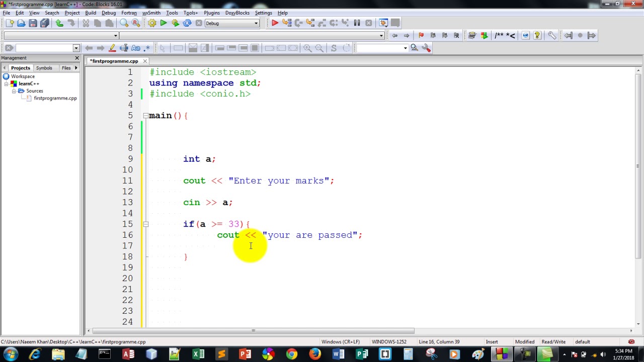Screen dimensions: 644x362
Task: Toggle highlight occurrences marker icon
Action: click(112, 48)
